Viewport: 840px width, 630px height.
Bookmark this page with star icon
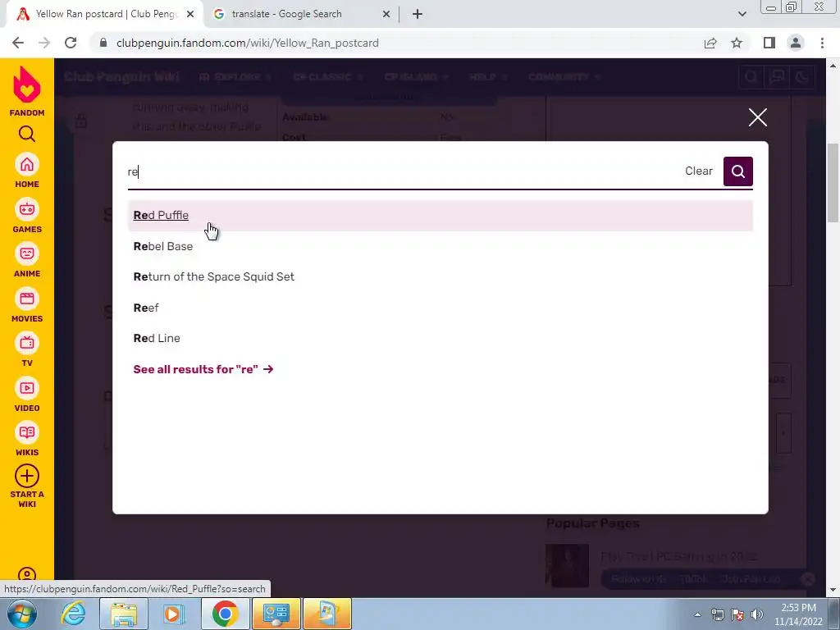coord(737,43)
